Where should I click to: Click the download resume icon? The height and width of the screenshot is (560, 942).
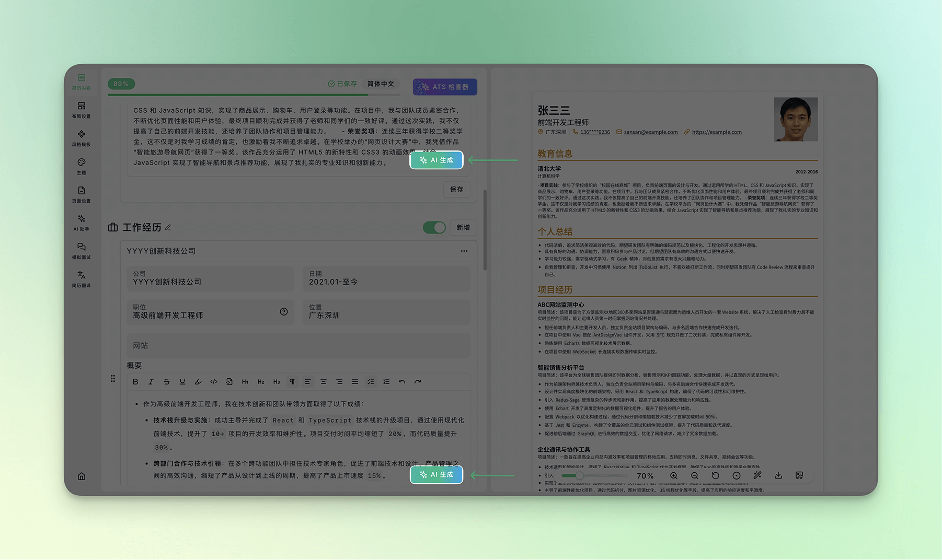[x=778, y=475]
